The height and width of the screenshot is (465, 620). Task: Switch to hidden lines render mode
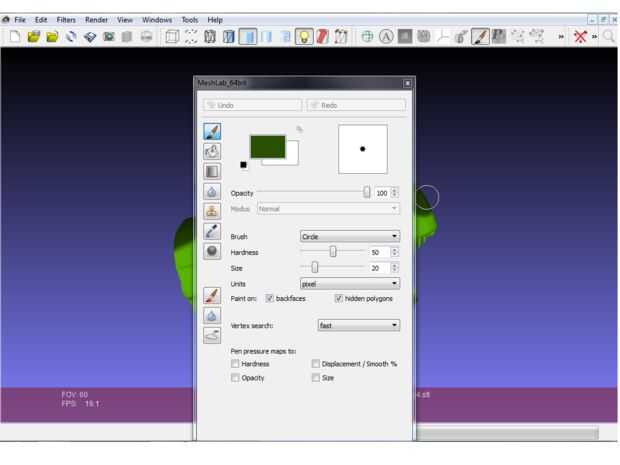(229, 37)
